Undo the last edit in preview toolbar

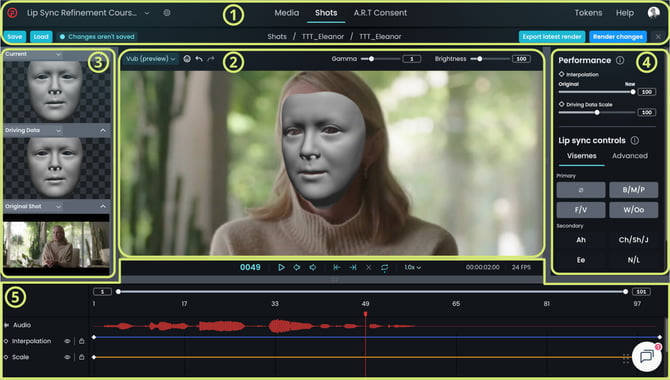[199, 59]
